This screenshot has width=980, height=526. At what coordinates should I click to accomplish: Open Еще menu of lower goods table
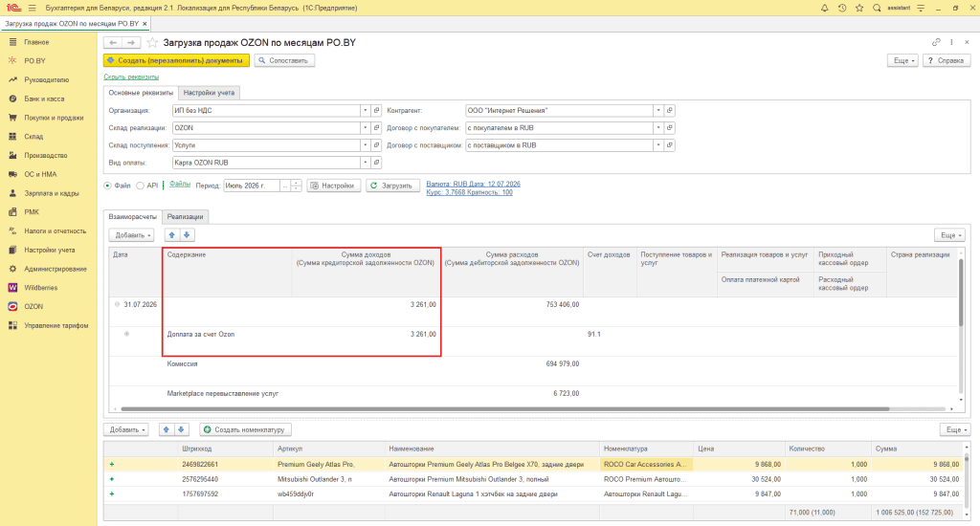tap(955, 429)
